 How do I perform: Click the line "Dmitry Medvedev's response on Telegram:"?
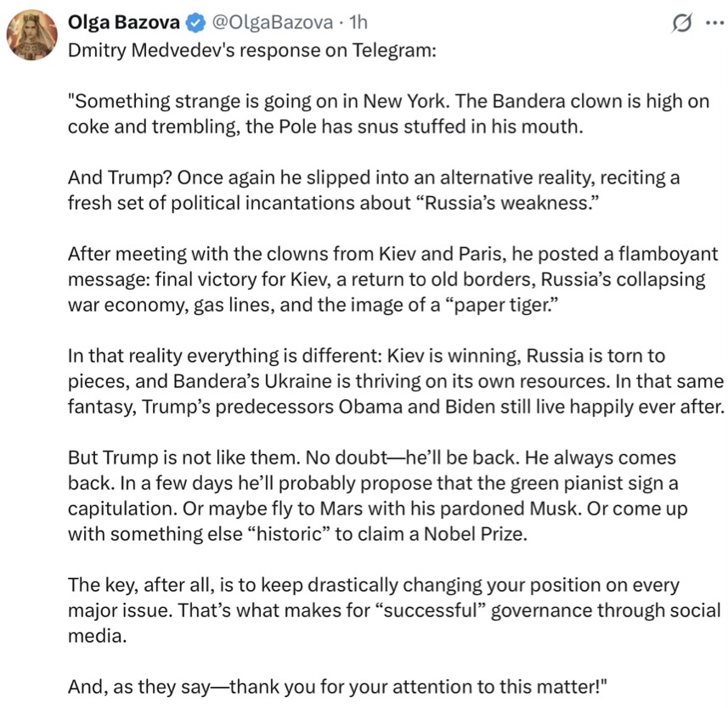pyautogui.click(x=252, y=50)
